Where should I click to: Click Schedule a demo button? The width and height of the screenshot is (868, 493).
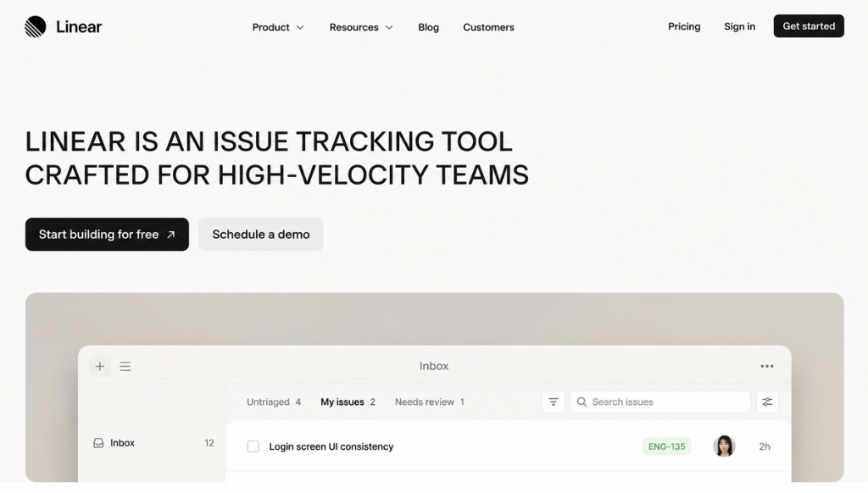tap(261, 234)
